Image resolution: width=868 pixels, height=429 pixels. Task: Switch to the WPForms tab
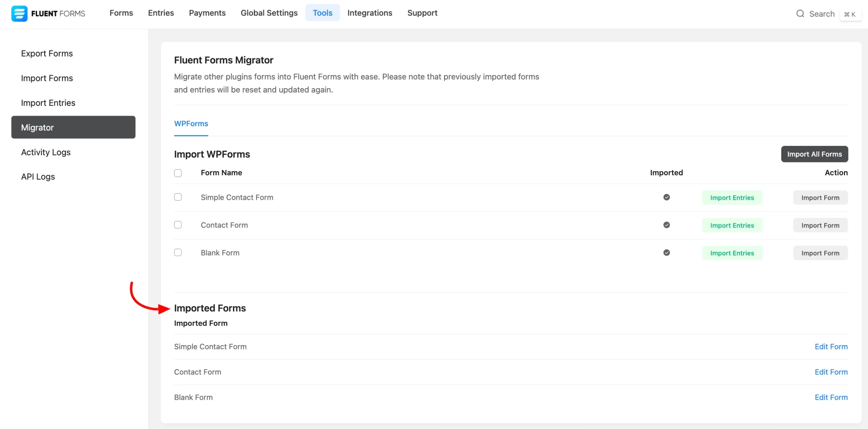coord(191,123)
